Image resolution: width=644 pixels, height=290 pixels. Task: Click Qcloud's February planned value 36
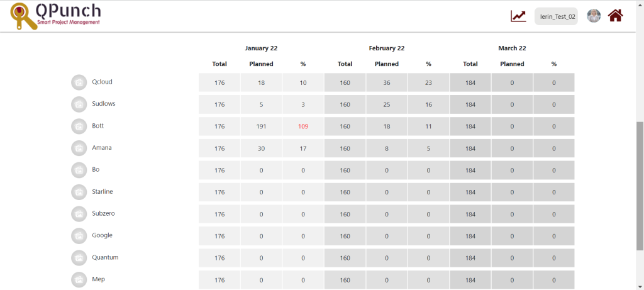387,82
